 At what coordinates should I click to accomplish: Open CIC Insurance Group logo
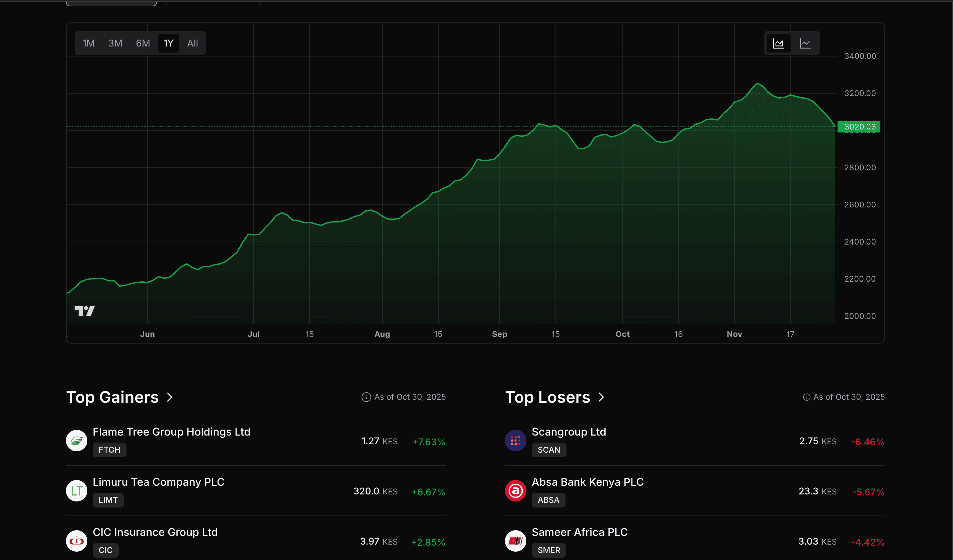(77, 541)
